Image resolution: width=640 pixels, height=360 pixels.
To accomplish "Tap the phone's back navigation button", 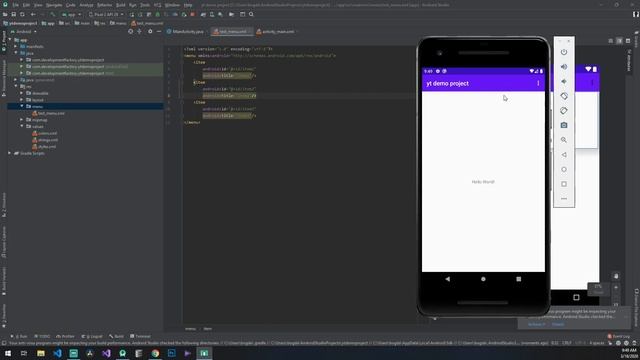I will (x=448, y=279).
